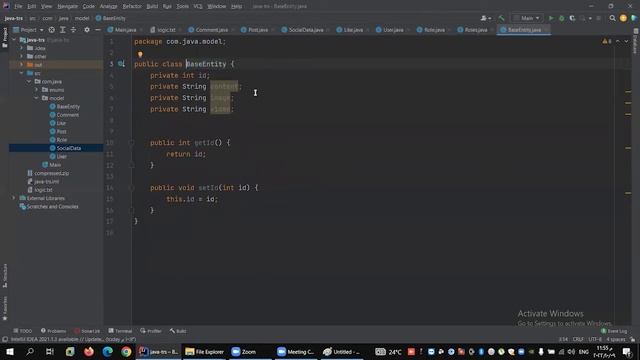Viewport: 640px width, 360px height.
Task: Open Task View on the taskbar
Action: coord(50,351)
